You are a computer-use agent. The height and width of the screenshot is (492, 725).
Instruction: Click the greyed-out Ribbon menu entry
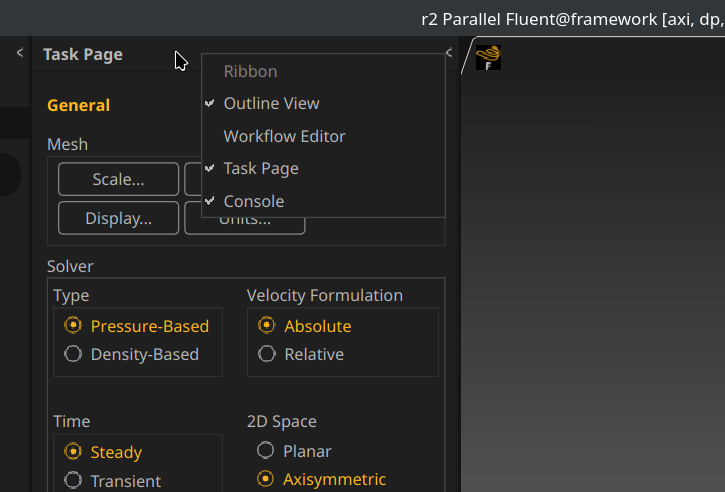click(250, 72)
